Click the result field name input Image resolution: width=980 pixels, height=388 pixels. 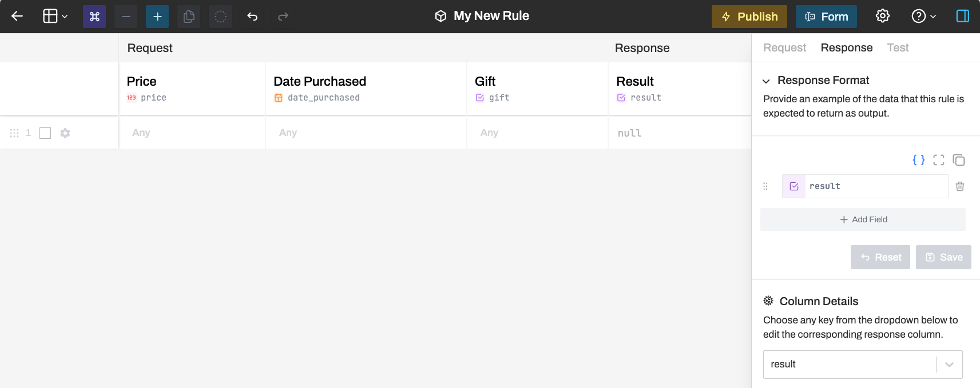click(875, 186)
